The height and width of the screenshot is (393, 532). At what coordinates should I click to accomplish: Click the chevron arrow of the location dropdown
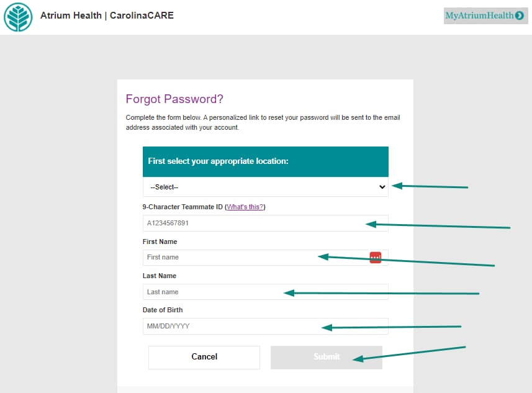[382, 187]
